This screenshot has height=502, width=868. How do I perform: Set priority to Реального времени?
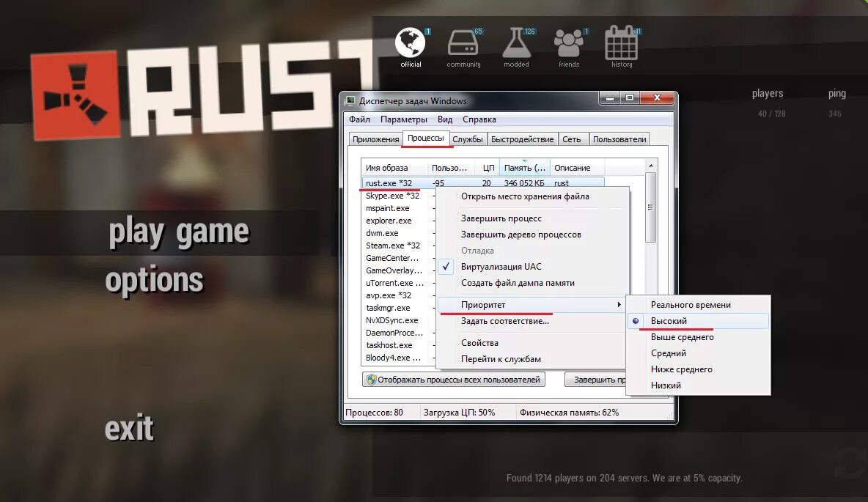click(691, 305)
